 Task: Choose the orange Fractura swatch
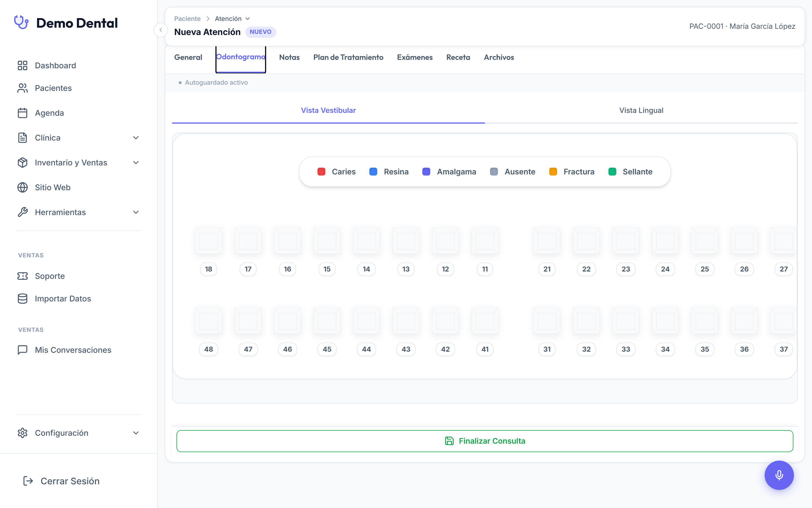[x=553, y=172]
